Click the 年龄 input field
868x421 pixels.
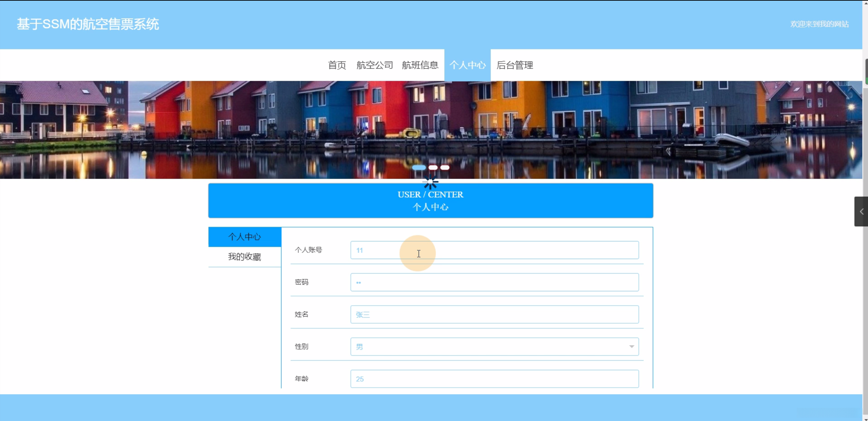click(494, 379)
